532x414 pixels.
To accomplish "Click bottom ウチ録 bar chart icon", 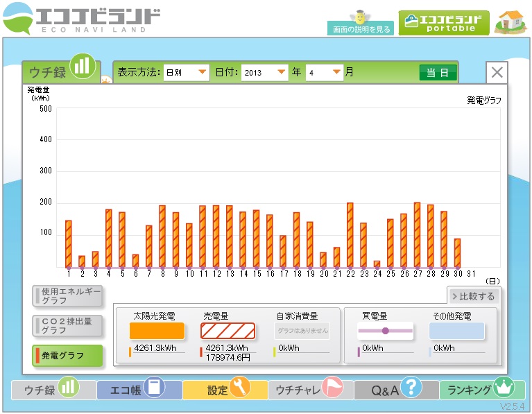I will point(69,387).
